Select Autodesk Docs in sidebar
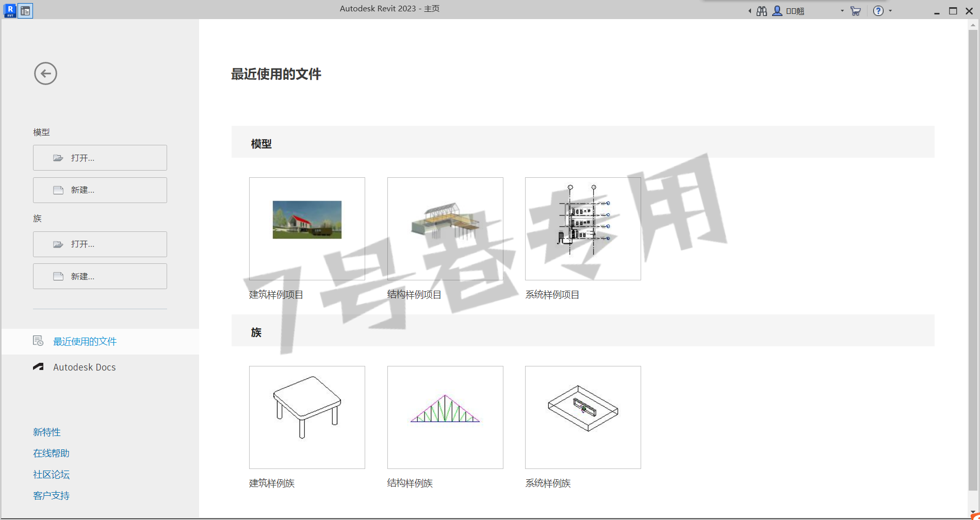This screenshot has height=520, width=980. (100, 367)
